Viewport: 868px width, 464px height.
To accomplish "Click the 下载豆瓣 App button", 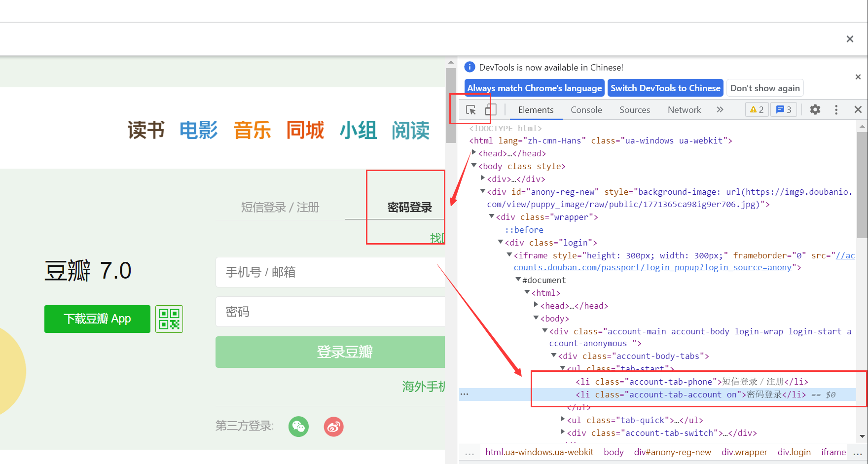I will [97, 319].
